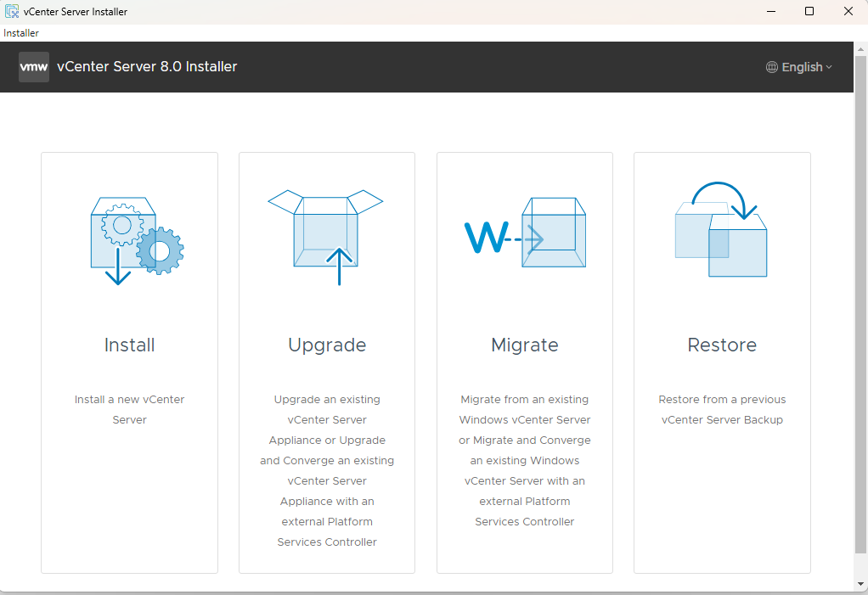Select the Migrate heading
This screenshot has width=868, height=595.
tap(525, 345)
